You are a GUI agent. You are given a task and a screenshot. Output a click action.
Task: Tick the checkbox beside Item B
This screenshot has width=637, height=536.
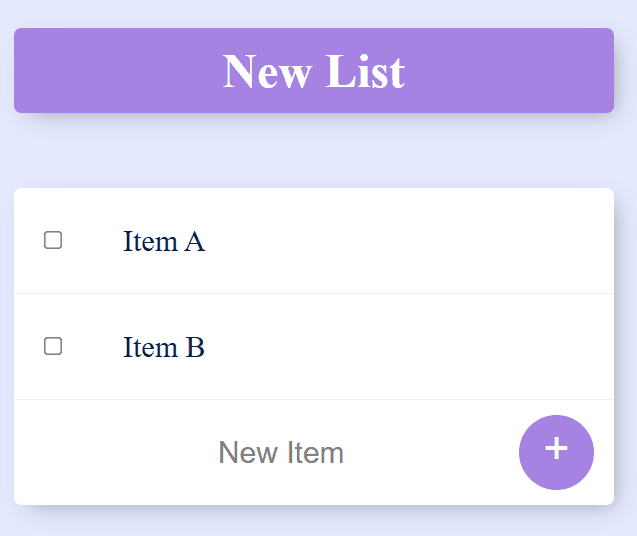53,346
